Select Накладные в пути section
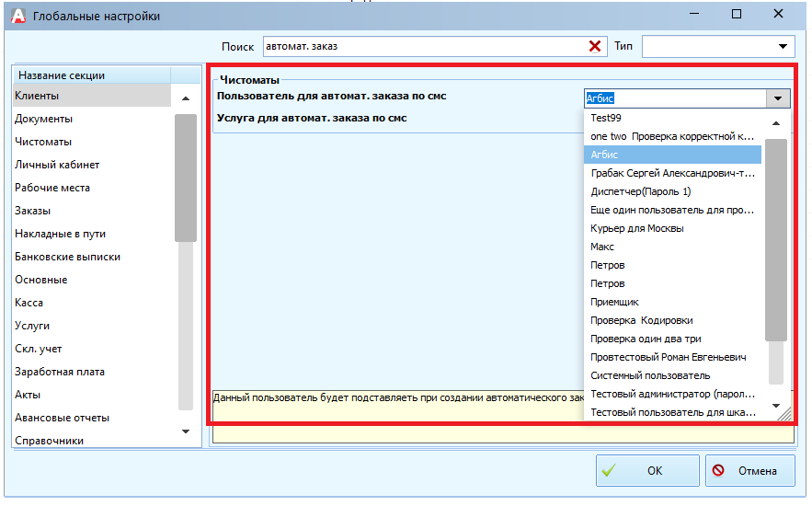Image resolution: width=812 pixels, height=506 pixels. click(x=92, y=234)
